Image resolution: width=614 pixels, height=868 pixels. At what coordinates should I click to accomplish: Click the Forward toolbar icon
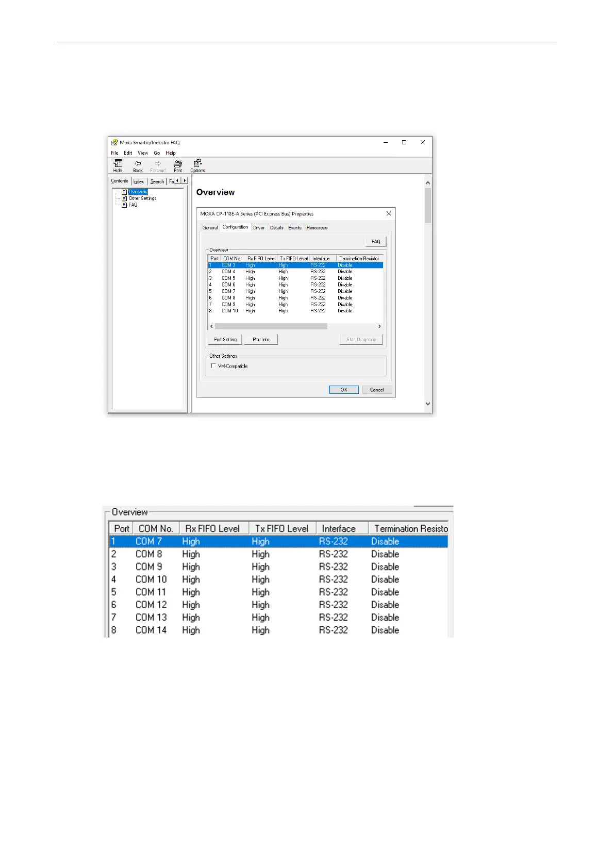158,165
